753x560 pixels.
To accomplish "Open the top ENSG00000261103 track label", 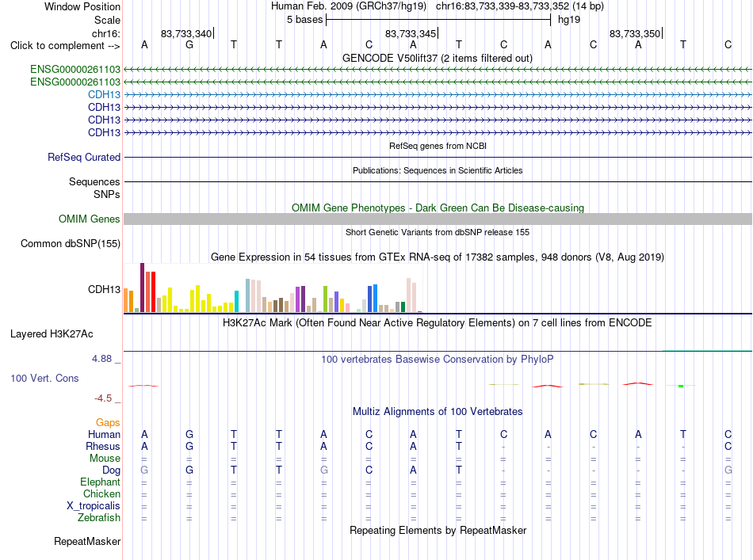I will tap(75, 69).
